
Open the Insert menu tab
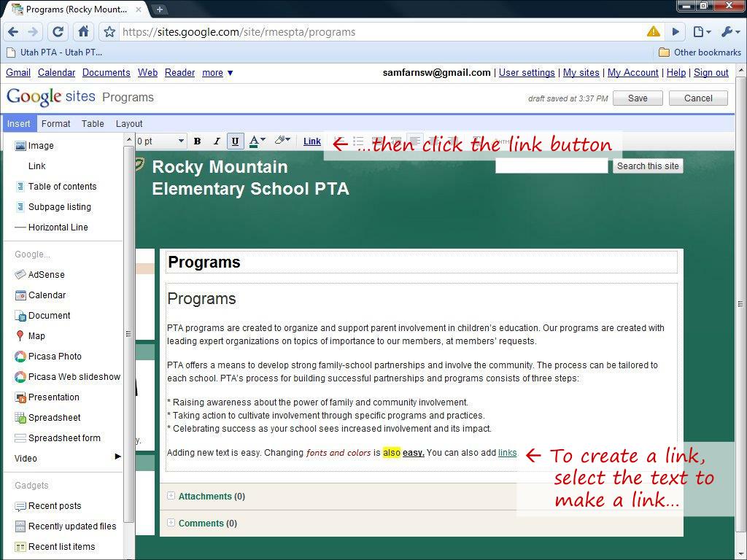(x=18, y=124)
